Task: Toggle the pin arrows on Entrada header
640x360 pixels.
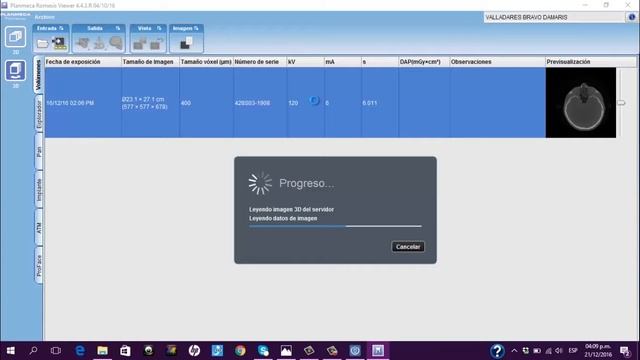Action: click(61, 28)
